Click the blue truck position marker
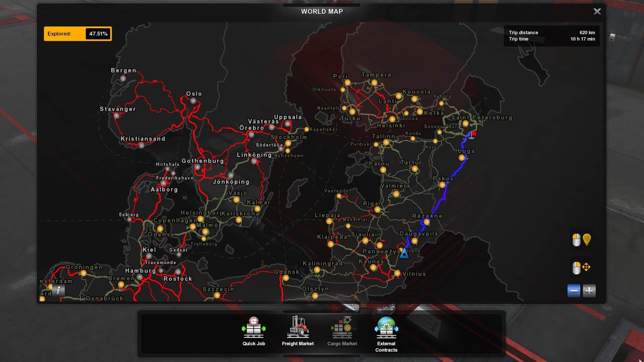The width and height of the screenshot is (644, 362). pos(404,253)
